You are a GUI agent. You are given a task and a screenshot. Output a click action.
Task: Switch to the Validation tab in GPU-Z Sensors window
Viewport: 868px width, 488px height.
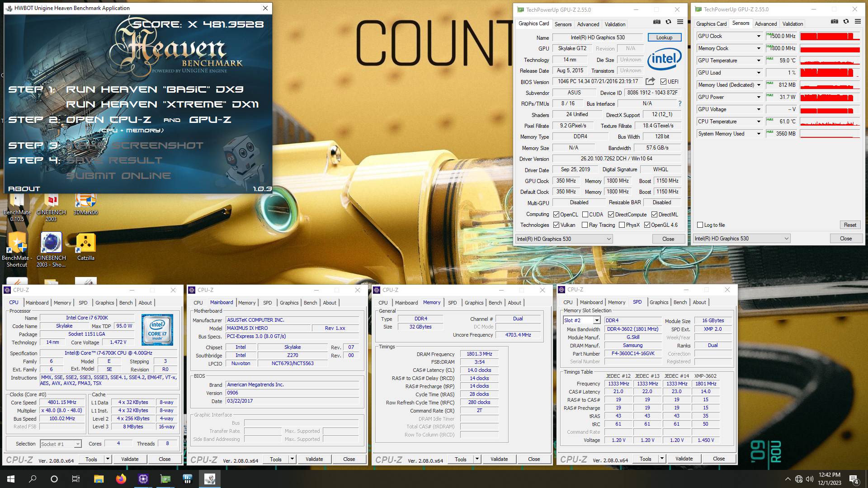(793, 24)
